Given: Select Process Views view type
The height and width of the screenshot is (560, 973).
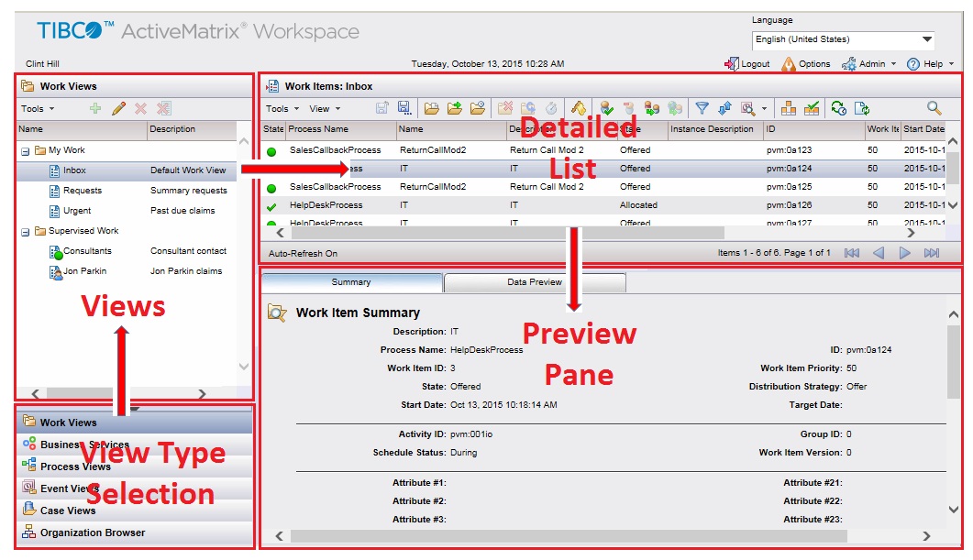Looking at the screenshot, I should pyautogui.click(x=135, y=467).
